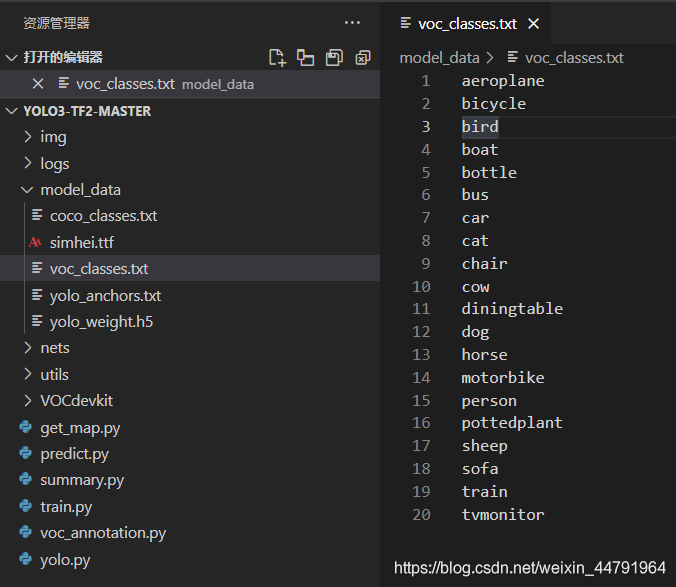Expand the VOCdevkit folder
Viewport: 676px width, 587px height.
pyautogui.click(x=28, y=401)
